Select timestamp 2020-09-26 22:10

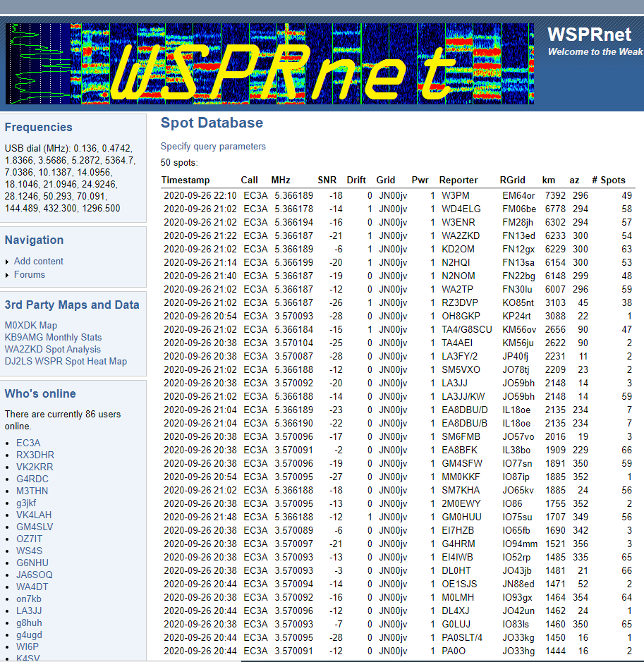[200, 195]
